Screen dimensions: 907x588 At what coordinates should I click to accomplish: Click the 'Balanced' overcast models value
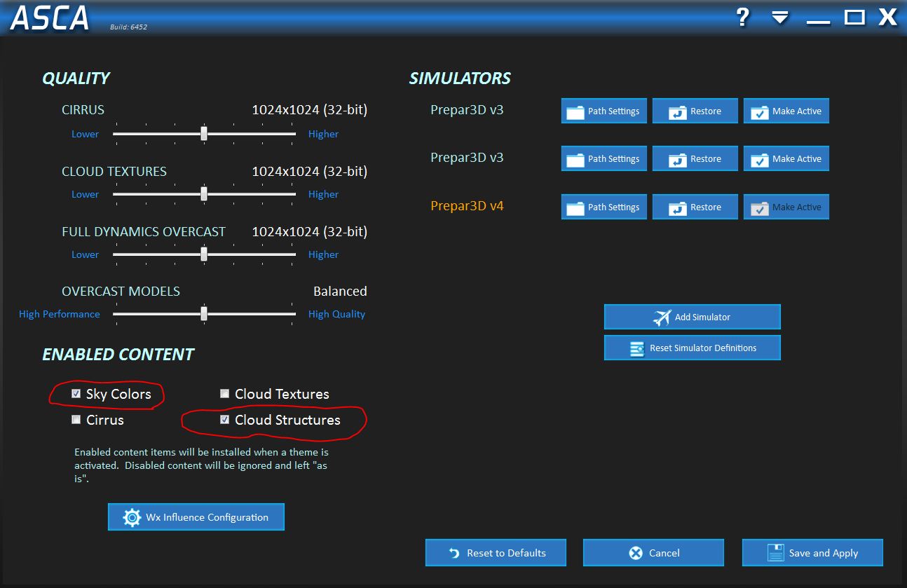[340, 291]
